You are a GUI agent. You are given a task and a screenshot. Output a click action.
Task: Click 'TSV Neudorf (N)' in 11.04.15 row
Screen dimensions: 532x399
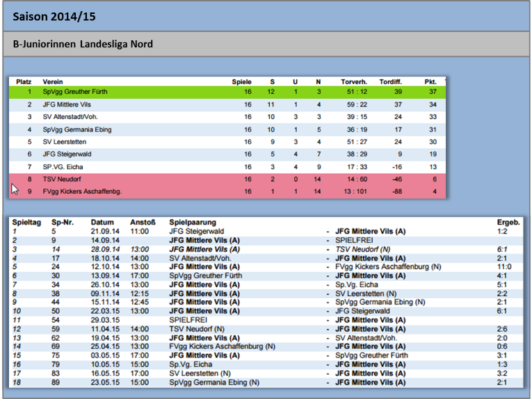[197, 329]
